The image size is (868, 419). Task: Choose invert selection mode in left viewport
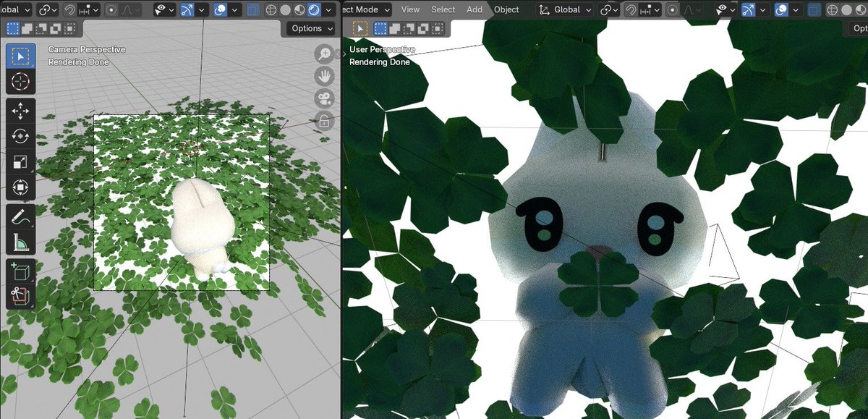point(56,28)
